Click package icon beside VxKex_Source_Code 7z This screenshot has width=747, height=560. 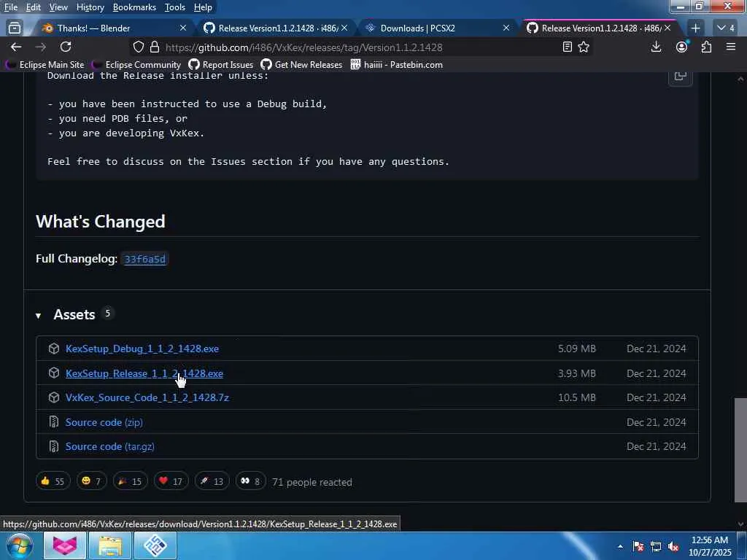(x=54, y=397)
